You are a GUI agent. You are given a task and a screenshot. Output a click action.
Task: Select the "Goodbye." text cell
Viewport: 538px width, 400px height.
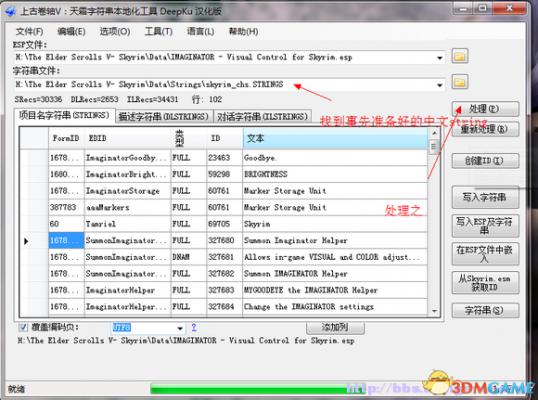coord(335,158)
